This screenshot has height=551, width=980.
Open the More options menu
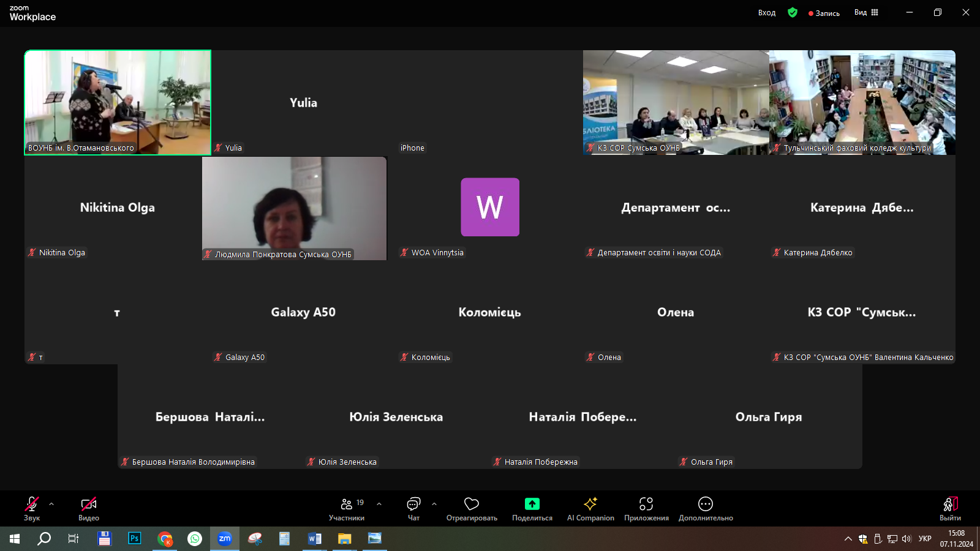(706, 504)
